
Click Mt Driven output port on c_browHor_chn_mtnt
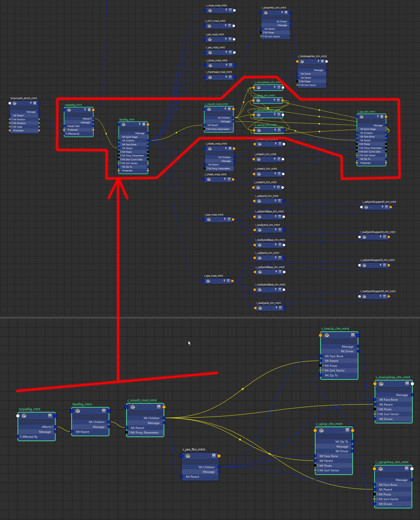[290, 21]
